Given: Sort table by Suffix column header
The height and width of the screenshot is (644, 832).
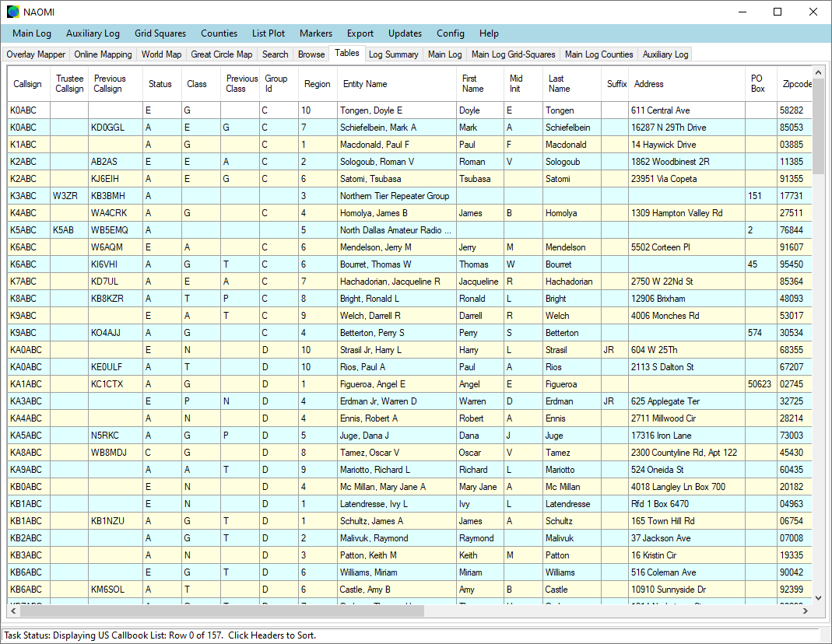Looking at the screenshot, I should coord(615,84).
